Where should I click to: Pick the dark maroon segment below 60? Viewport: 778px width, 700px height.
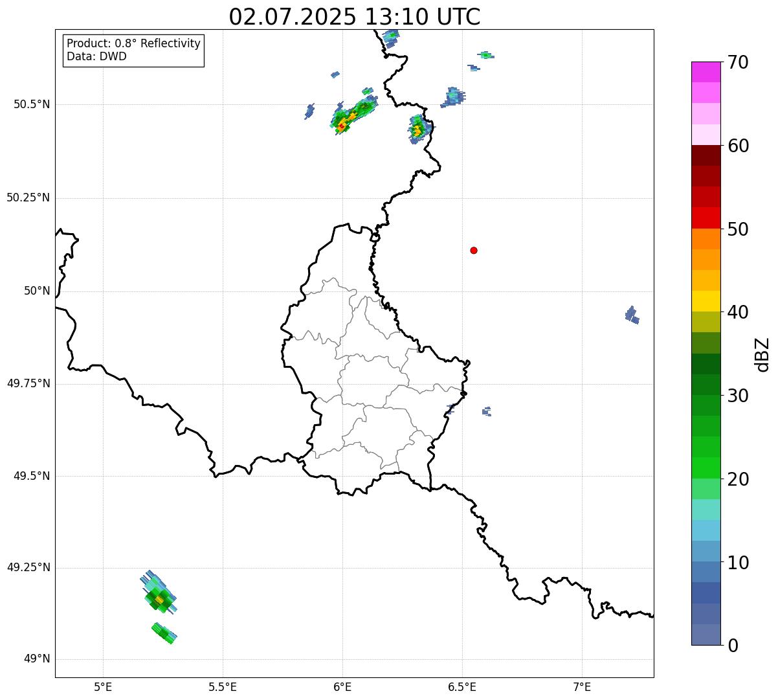coord(706,155)
